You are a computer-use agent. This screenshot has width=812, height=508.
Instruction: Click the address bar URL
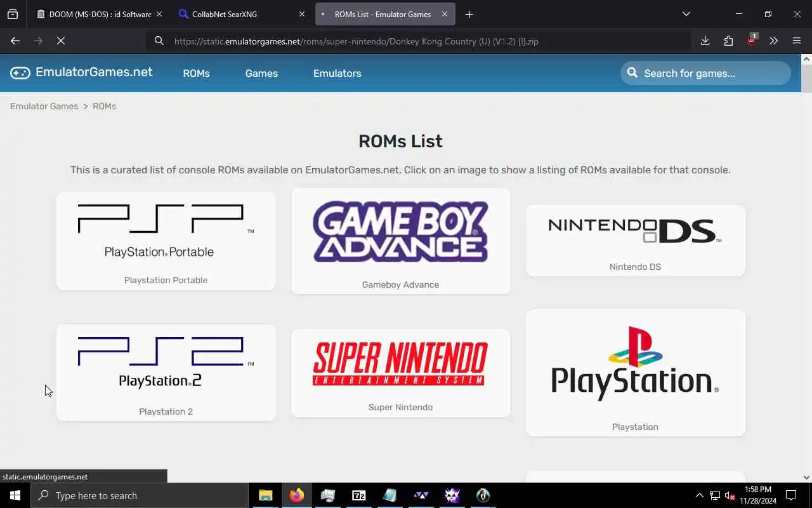coord(356,41)
